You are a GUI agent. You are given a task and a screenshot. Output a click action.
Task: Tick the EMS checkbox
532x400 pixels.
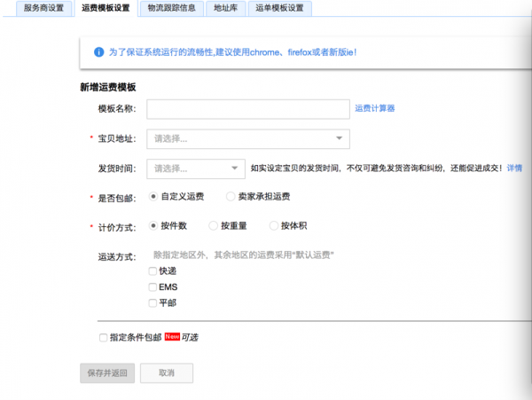tap(153, 287)
